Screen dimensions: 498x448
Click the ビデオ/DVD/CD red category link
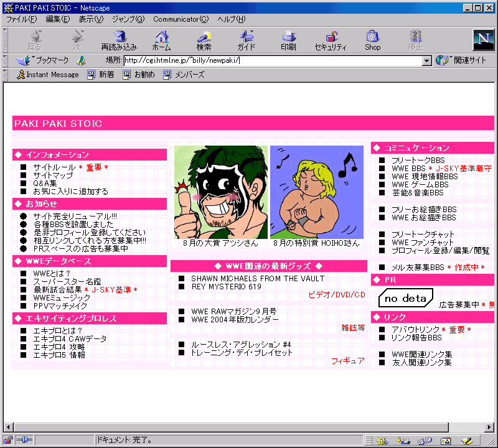337,295
